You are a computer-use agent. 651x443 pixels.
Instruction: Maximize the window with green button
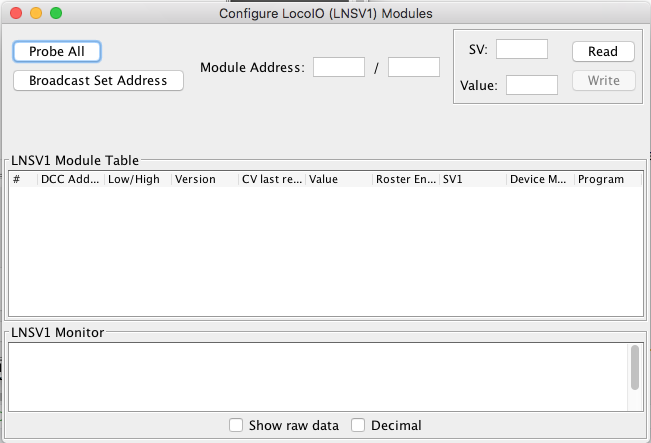pyautogui.click(x=56, y=13)
